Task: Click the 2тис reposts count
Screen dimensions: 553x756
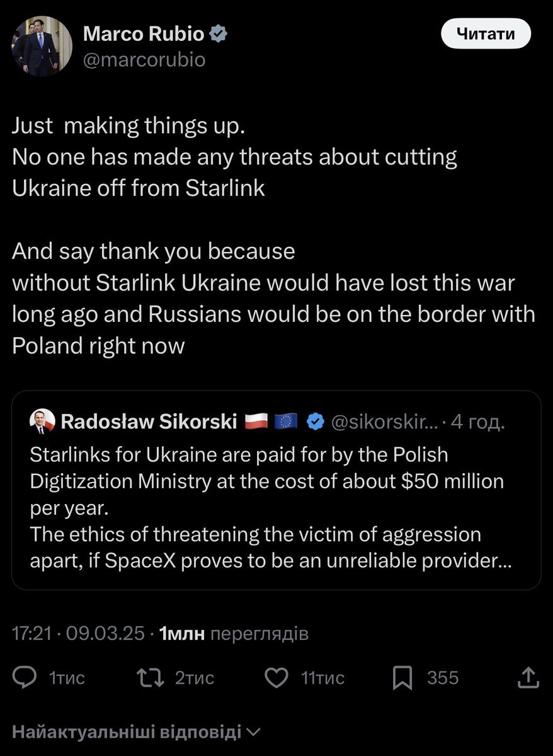Action: tap(194, 678)
